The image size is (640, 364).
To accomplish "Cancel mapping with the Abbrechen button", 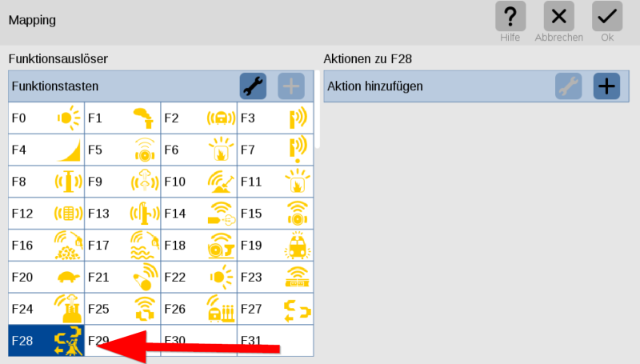I will (x=558, y=22).
